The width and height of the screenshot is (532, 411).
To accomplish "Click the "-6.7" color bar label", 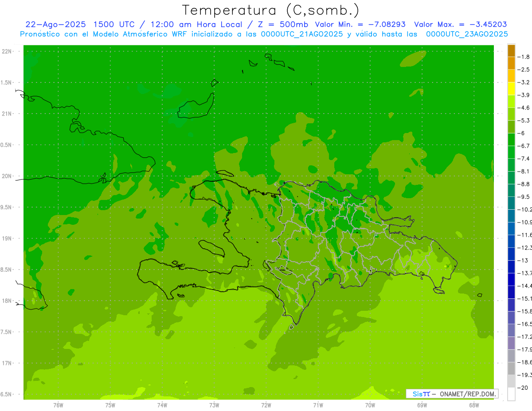I will coord(524,146).
